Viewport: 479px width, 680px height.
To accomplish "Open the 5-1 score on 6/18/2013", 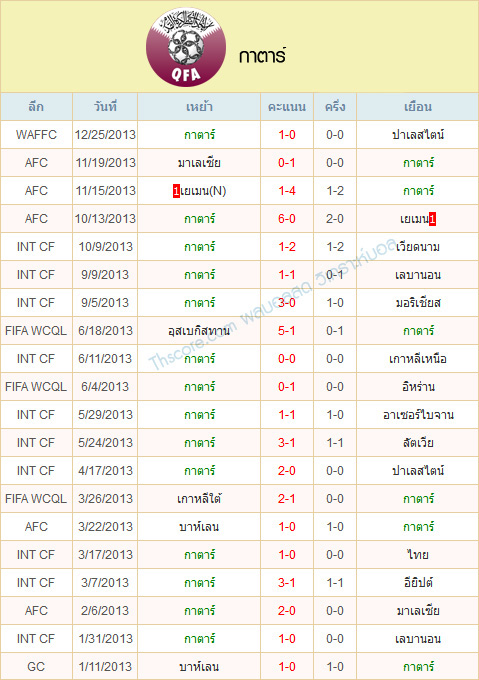I will coord(287,330).
